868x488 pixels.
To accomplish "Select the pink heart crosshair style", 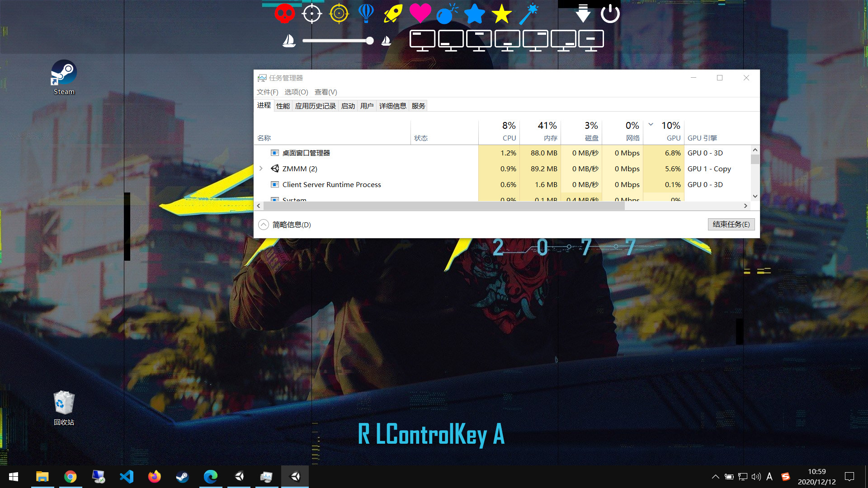I will 420,13.
